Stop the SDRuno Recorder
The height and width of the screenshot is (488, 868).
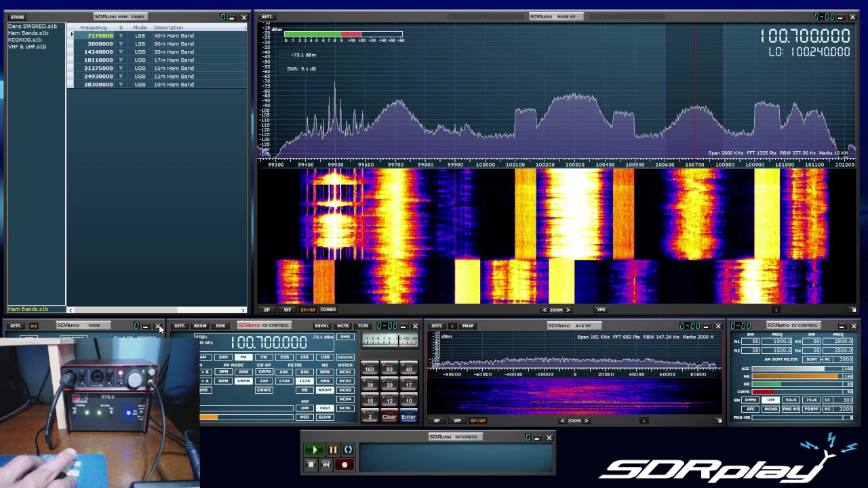coord(311,464)
